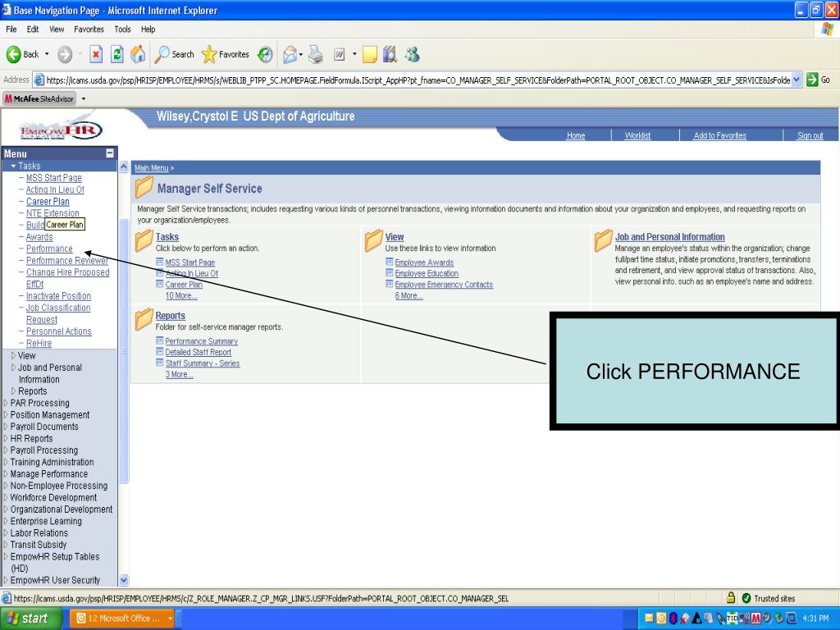840x630 pixels.
Task: Open the Favorites menu in the menu bar
Action: (89, 29)
